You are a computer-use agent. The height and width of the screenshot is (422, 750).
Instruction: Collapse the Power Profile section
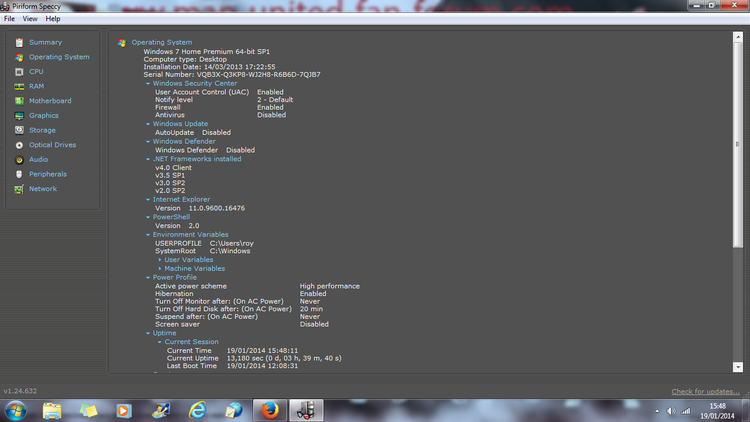click(148, 277)
